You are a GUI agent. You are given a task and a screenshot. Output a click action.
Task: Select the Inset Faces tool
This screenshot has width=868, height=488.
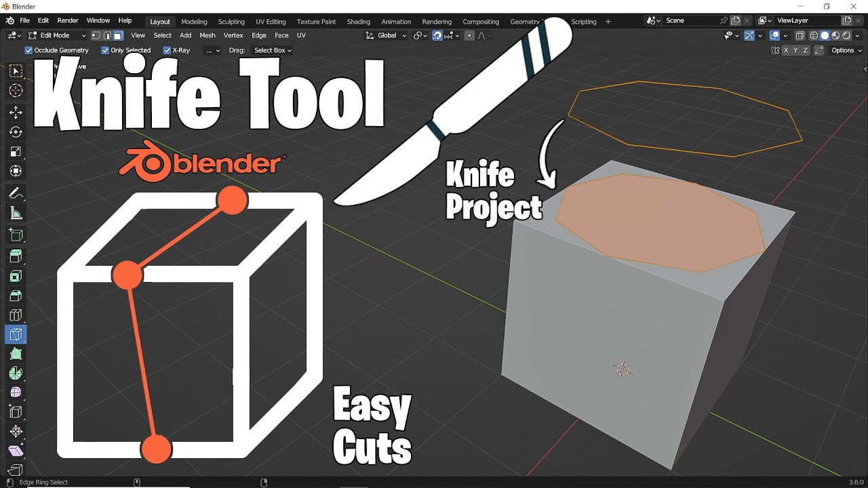pyautogui.click(x=16, y=276)
